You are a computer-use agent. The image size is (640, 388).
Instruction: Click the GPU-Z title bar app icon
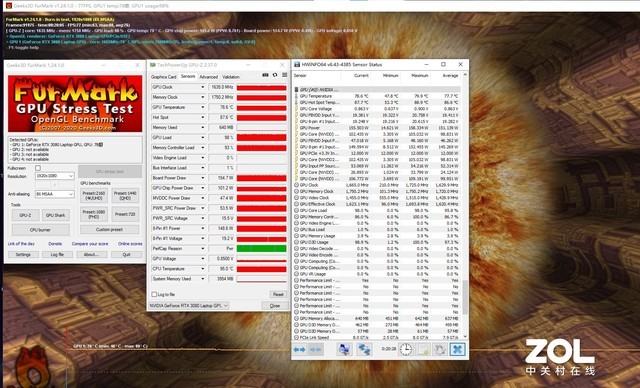pos(153,65)
